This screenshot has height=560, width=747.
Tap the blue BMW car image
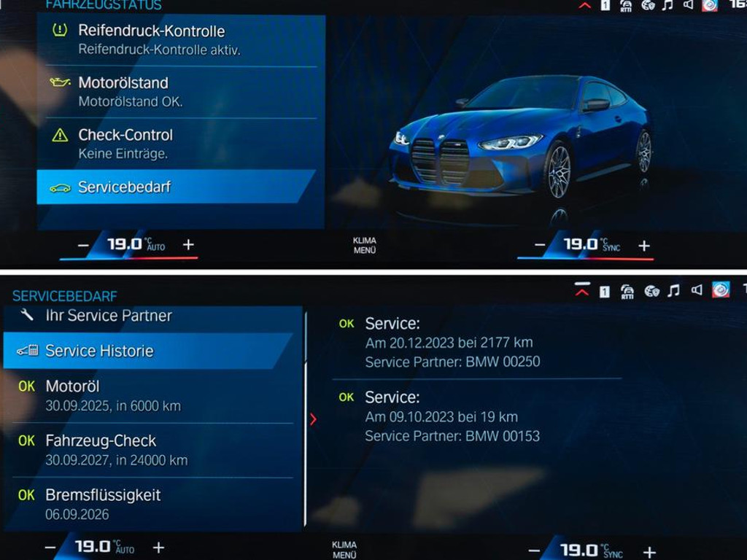522,139
